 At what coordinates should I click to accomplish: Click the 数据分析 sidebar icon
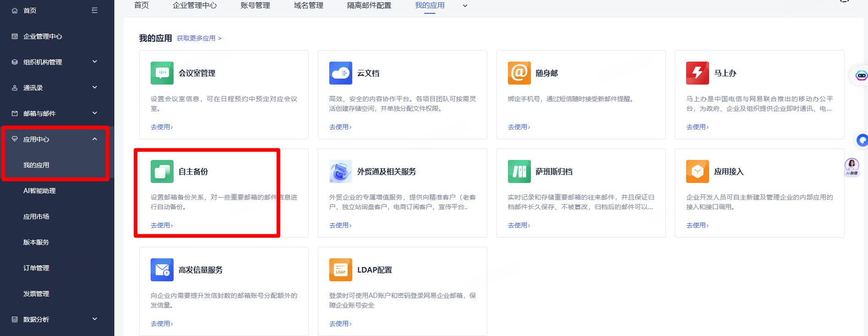[15, 319]
